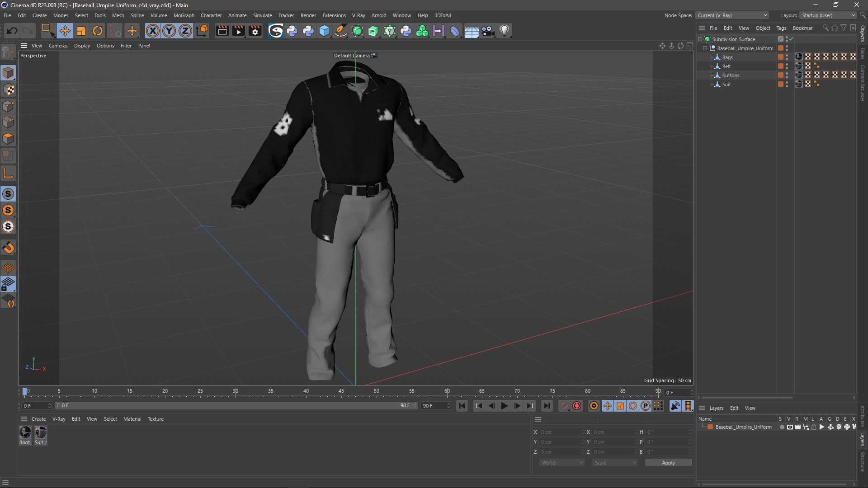Click the Record Active Objects button
Image resolution: width=868 pixels, height=488 pixels.
[x=564, y=406]
